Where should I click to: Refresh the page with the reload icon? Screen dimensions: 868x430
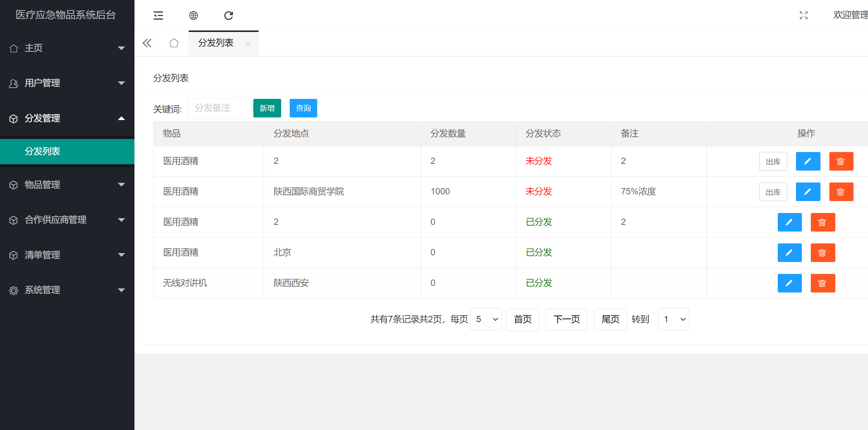coord(228,15)
